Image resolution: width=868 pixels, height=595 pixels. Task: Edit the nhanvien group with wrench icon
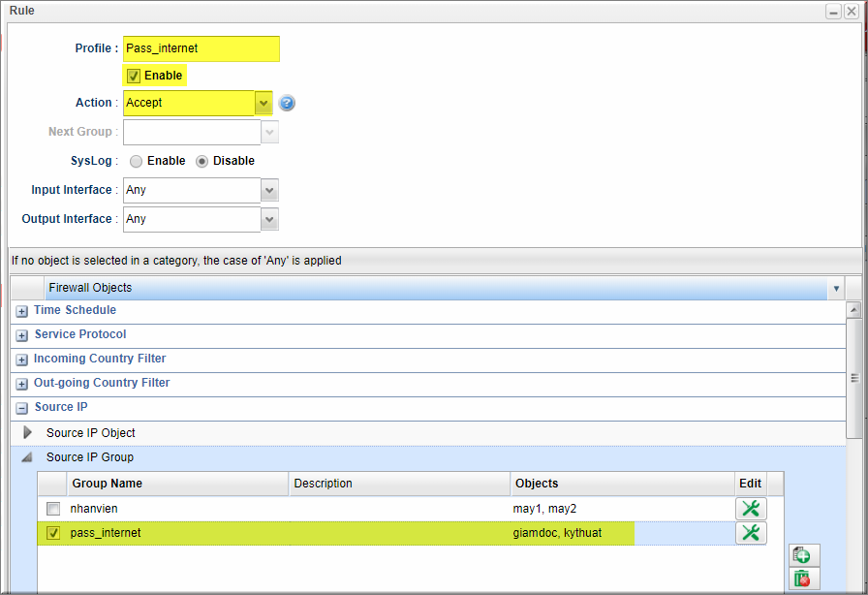pos(751,509)
